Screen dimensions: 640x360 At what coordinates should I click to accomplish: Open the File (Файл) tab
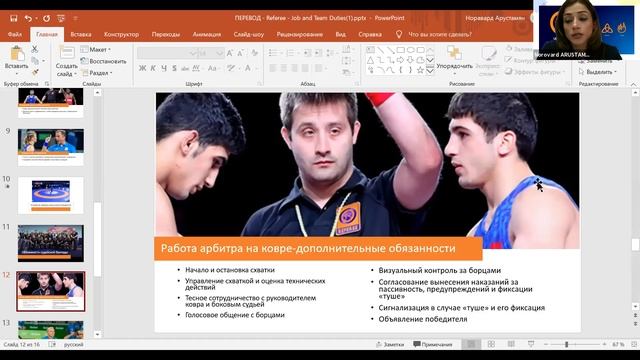coord(15,34)
